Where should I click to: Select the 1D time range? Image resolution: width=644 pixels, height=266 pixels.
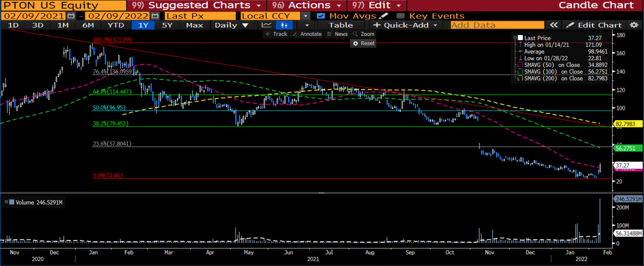[x=13, y=25]
